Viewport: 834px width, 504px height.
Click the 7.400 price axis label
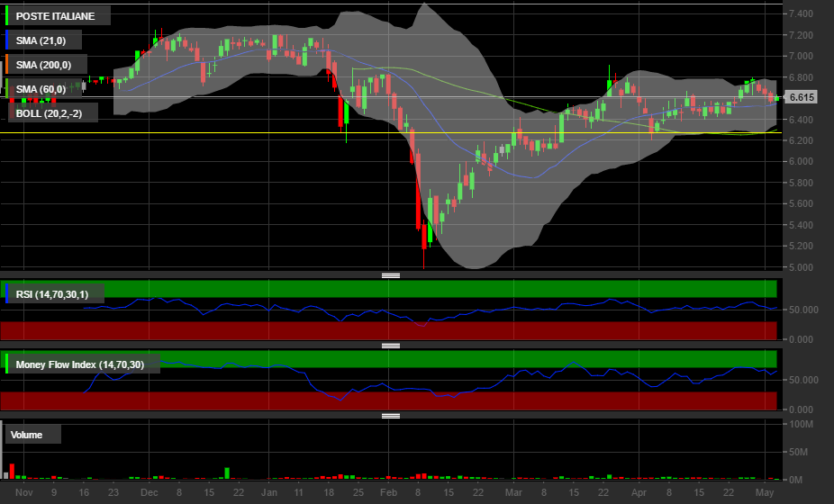[x=801, y=13]
